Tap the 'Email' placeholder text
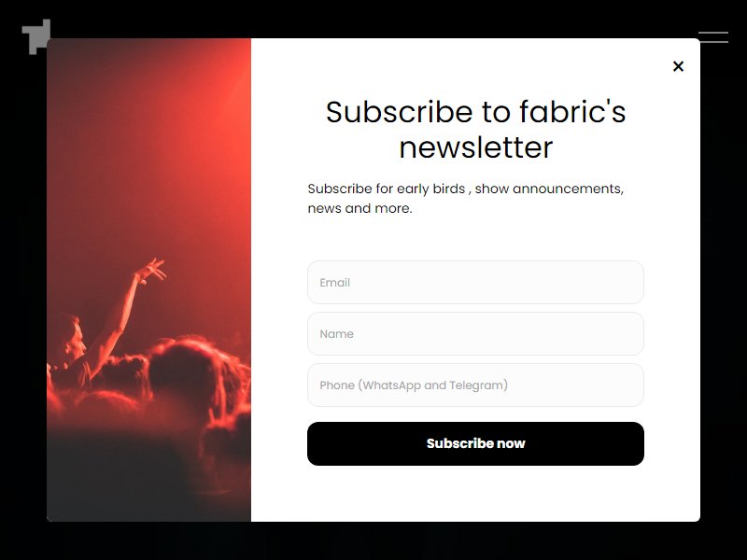The width and height of the screenshot is (747, 560). tap(335, 283)
